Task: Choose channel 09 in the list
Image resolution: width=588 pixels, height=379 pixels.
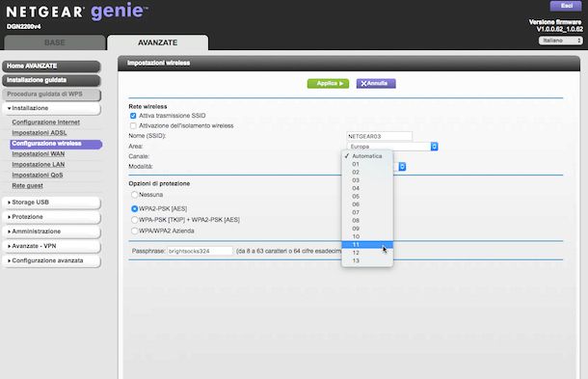Action: point(367,229)
